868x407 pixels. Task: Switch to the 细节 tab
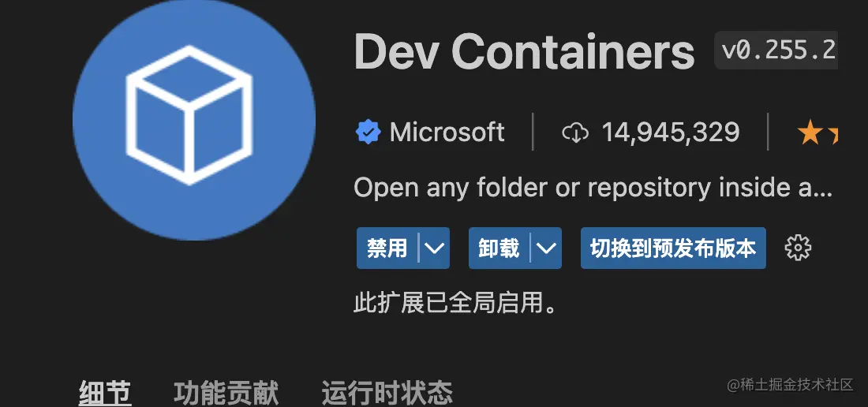point(105,393)
